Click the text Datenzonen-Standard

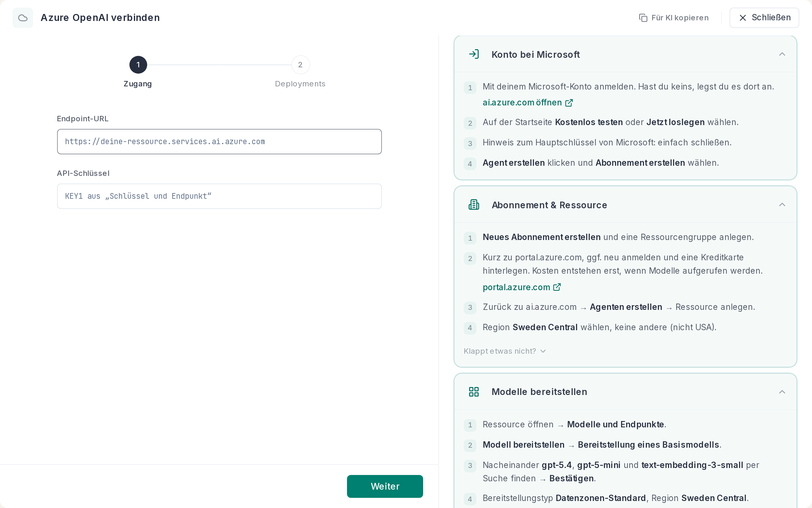click(x=601, y=498)
